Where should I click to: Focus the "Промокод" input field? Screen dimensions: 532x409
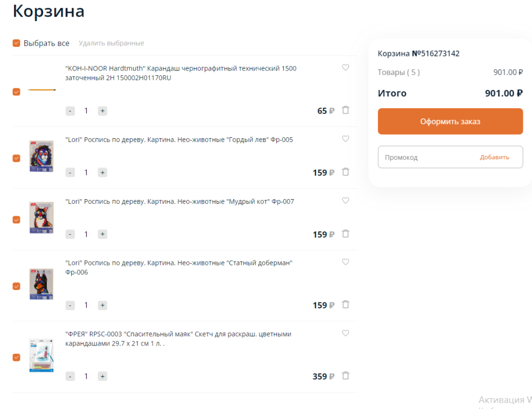coord(425,157)
